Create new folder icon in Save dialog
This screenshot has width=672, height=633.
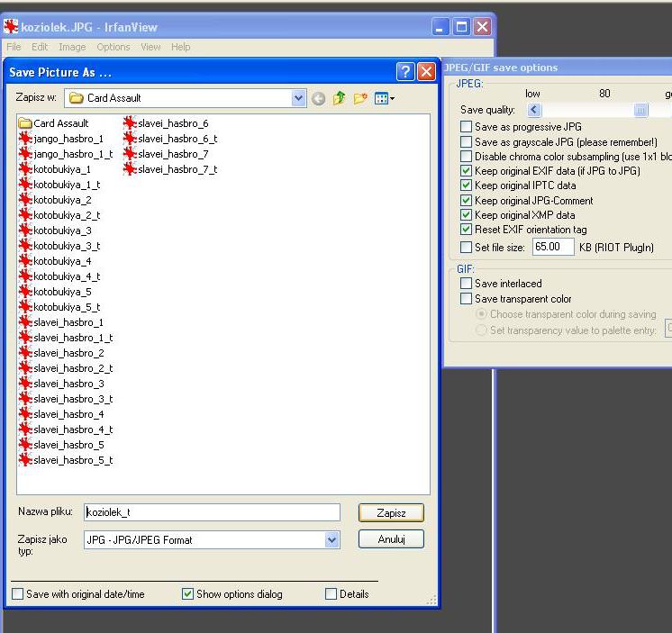[360, 98]
